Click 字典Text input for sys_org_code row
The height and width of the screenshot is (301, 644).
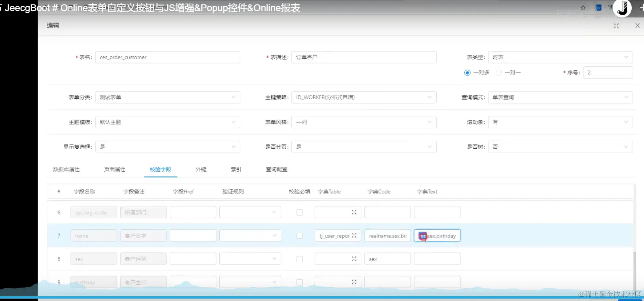click(x=437, y=212)
